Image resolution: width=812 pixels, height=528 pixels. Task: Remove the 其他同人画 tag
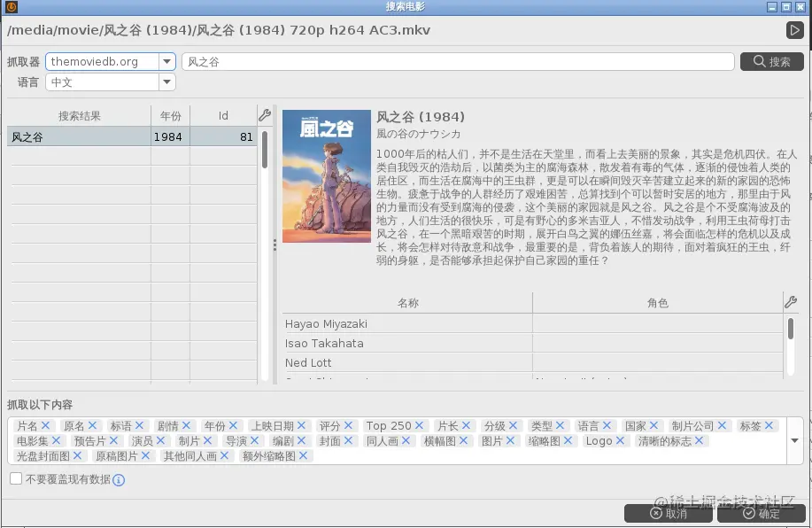click(224, 455)
